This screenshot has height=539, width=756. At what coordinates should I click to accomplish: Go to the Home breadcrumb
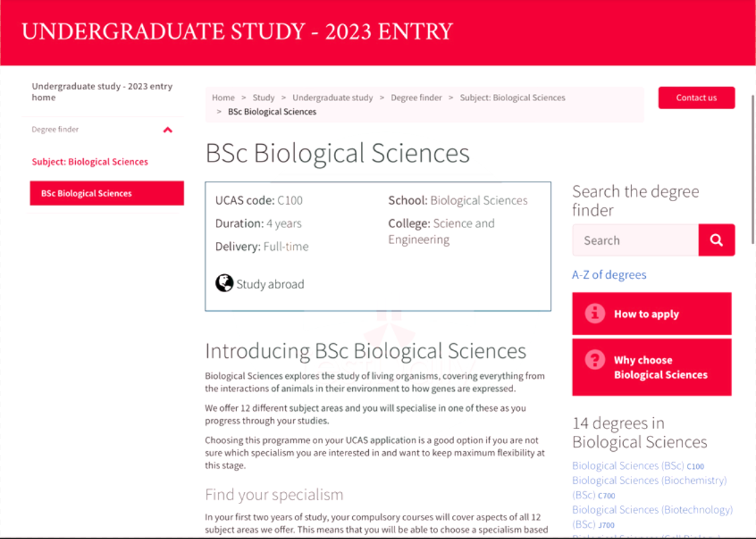pos(223,98)
